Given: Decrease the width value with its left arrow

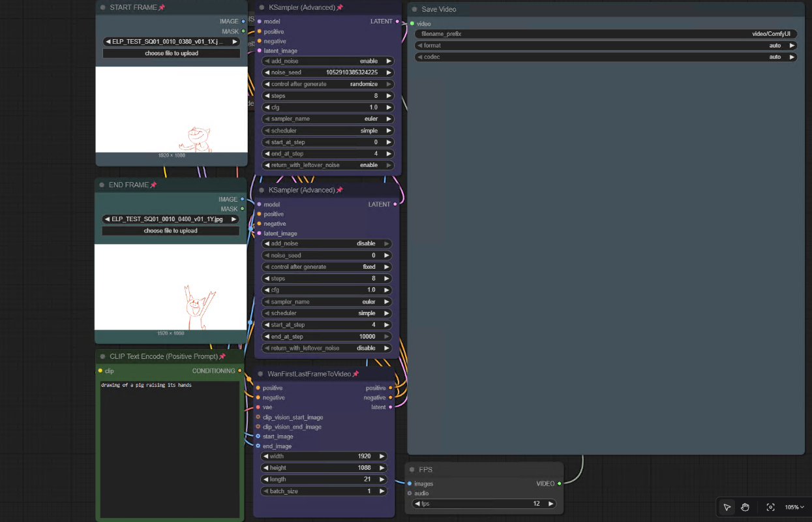Looking at the screenshot, I should [266, 457].
